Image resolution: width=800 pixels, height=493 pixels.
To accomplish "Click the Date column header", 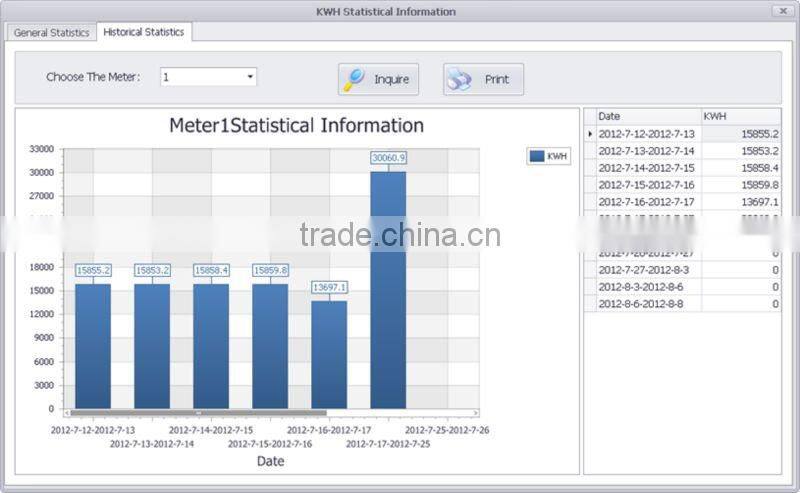I will coord(647,116).
